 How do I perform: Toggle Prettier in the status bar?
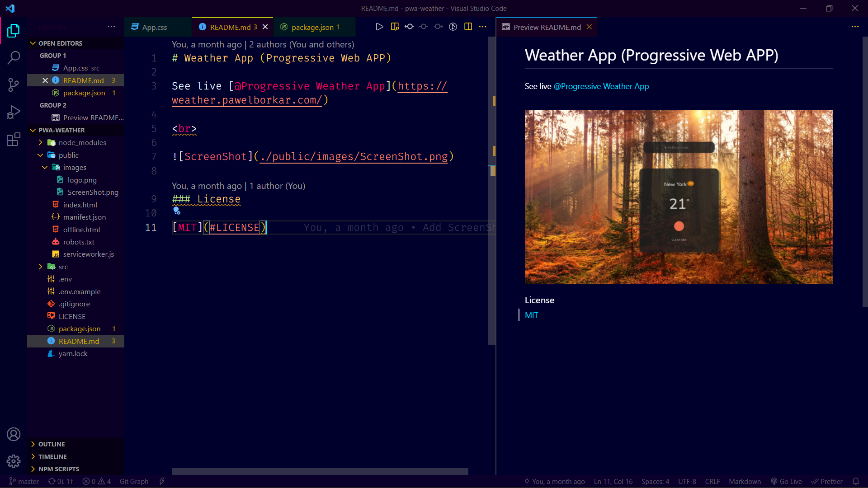tap(827, 481)
